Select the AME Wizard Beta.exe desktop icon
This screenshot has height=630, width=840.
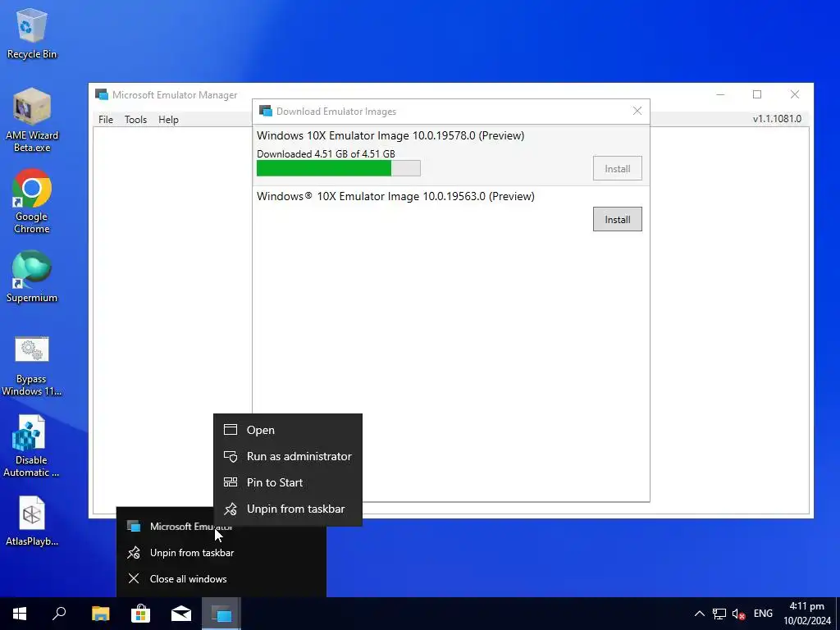pyautogui.click(x=32, y=120)
